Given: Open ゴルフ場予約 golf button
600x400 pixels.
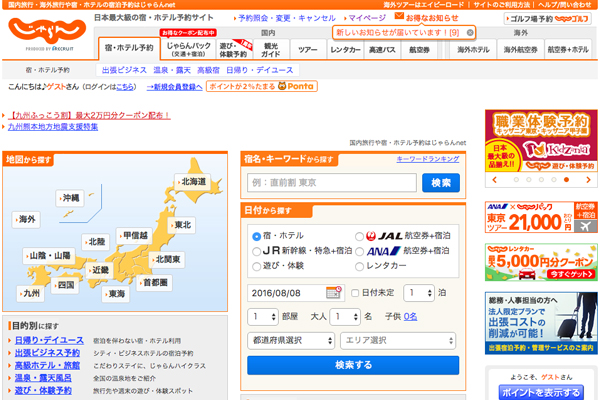Looking at the screenshot, I should click(548, 18).
